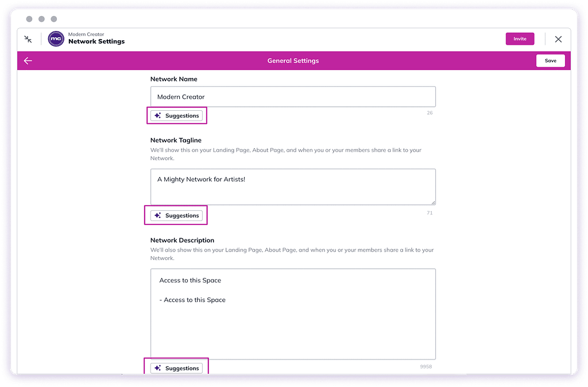The image size is (588, 387).
Task: Show Suggestions for the Network Description
Action: coord(177,368)
